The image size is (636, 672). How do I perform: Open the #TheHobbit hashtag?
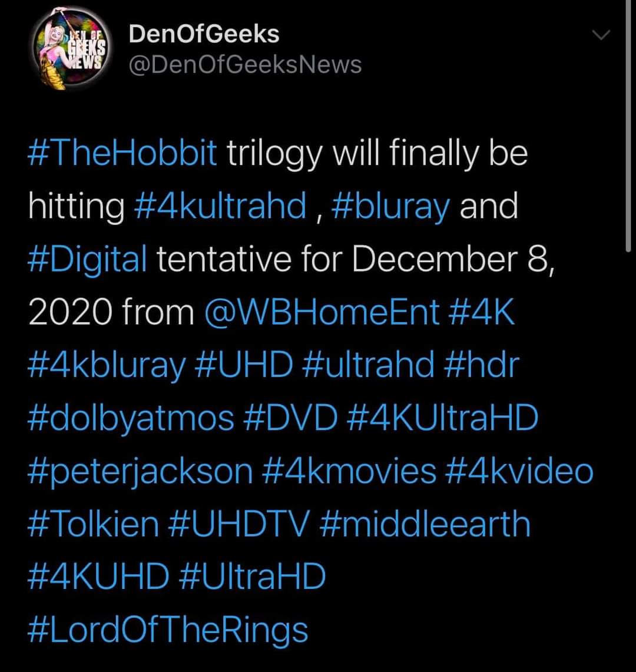click(x=122, y=154)
